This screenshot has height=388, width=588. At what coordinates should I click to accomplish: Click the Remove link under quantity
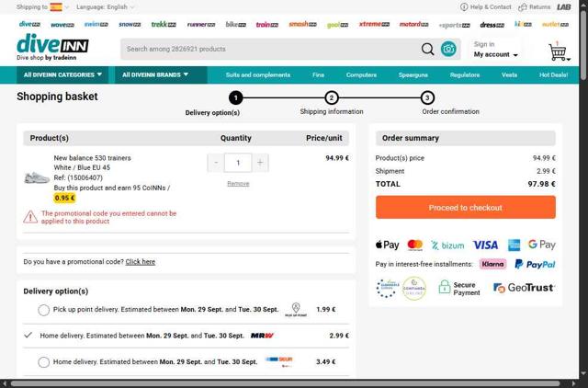238,184
